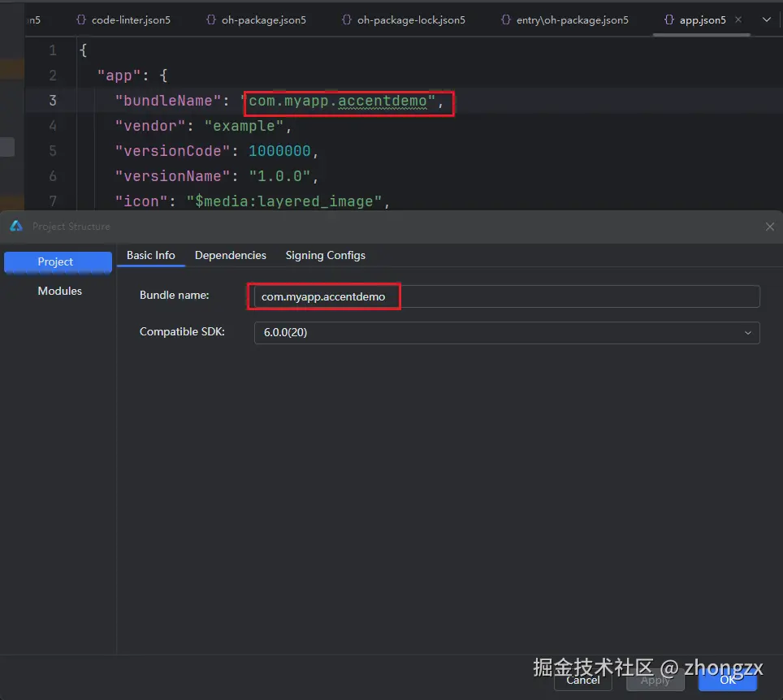Confirm with the OK button
783x700 pixels.
727,680
